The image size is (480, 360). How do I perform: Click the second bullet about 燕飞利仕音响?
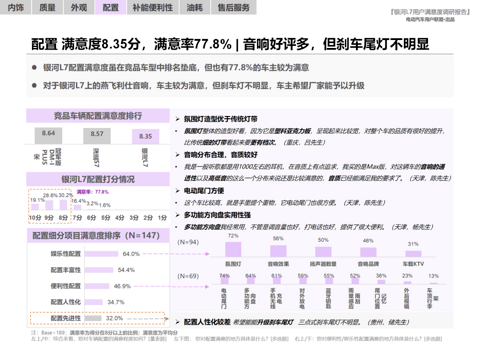coord(203,86)
